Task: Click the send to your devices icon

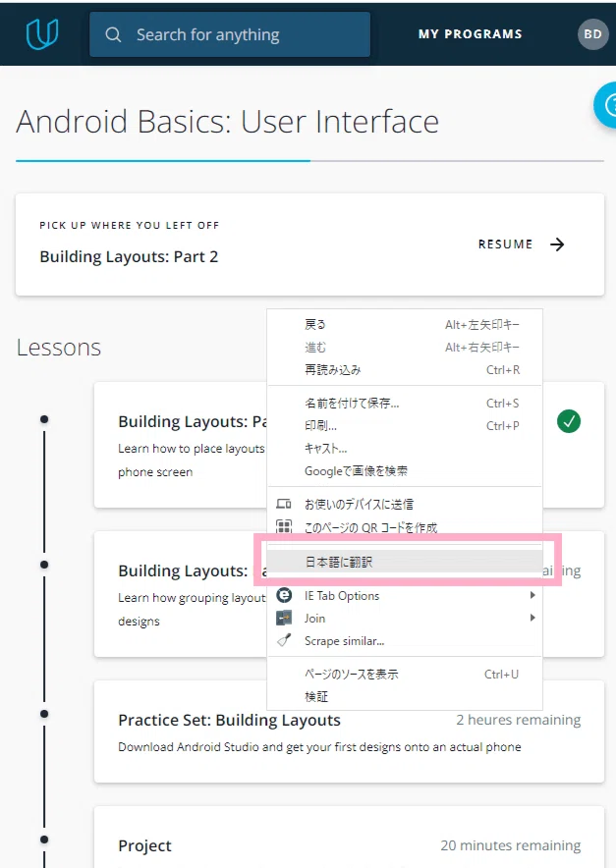Action: coord(284,504)
